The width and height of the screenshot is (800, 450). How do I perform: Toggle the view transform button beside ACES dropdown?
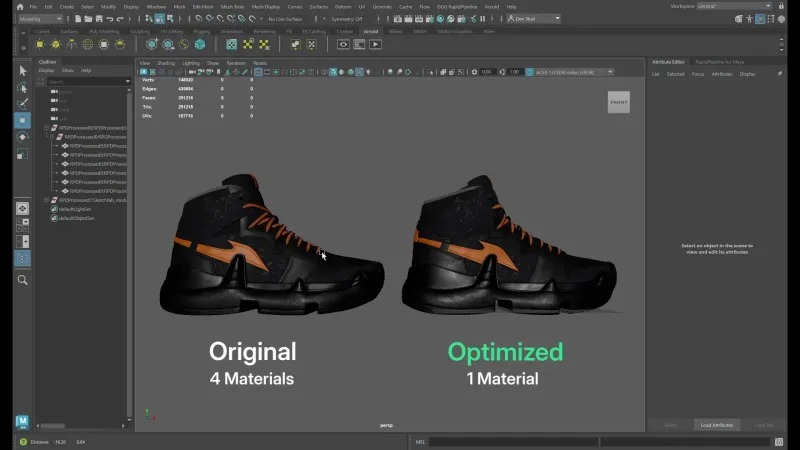pos(530,72)
